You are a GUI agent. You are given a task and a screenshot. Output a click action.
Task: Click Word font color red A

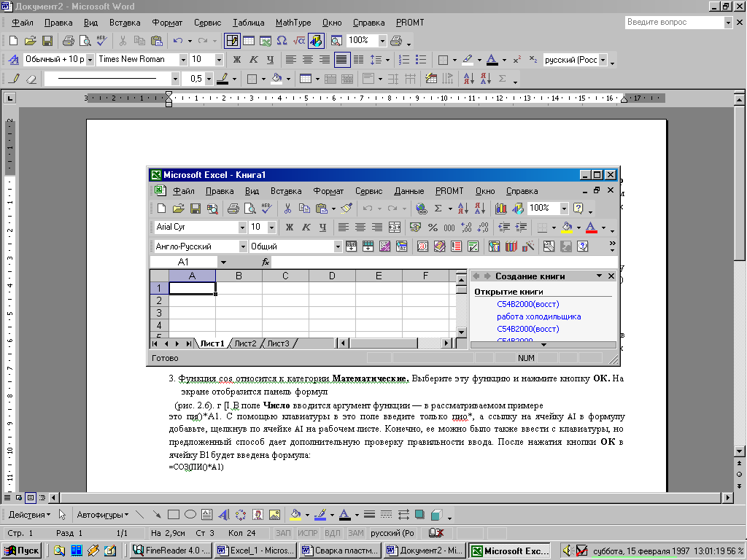[x=492, y=60]
